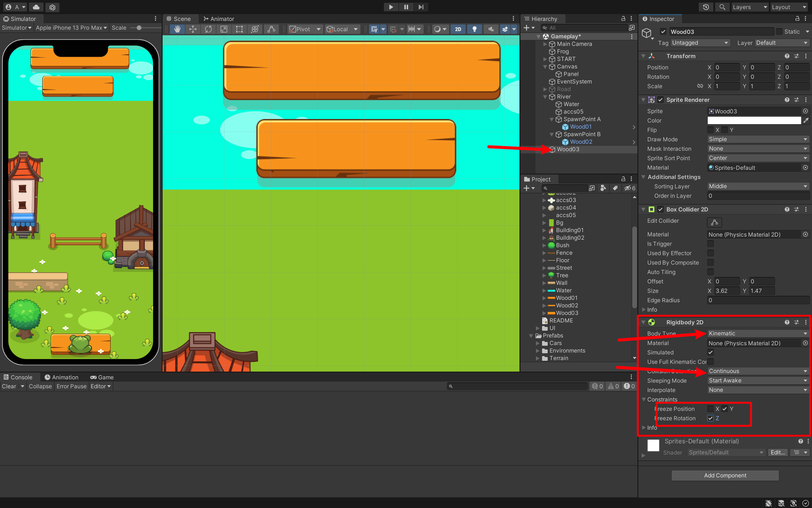Open the Body Type dropdown

758,333
